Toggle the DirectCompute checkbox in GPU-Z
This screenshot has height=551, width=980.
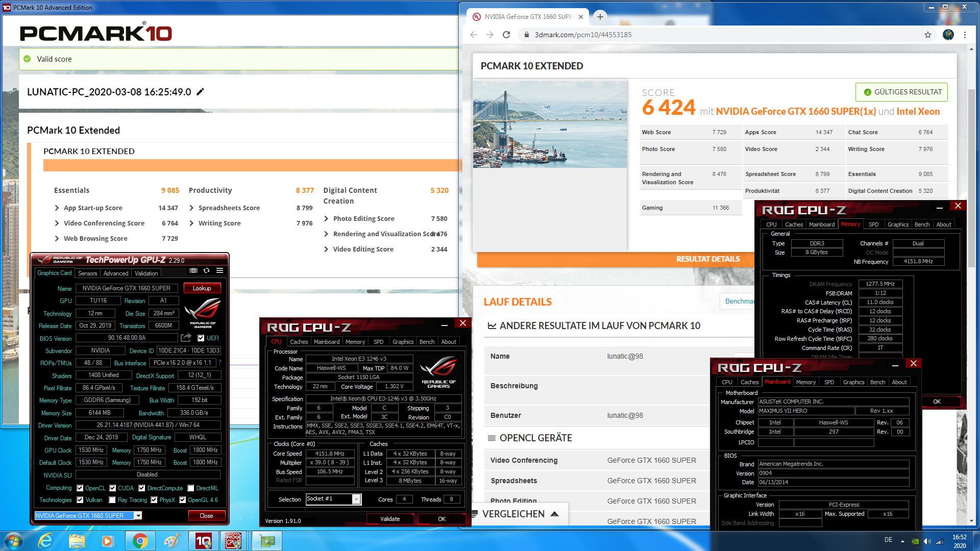pos(141,488)
